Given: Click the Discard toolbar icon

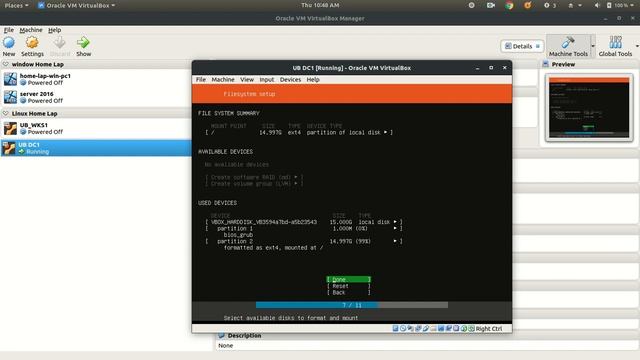Looking at the screenshot, I should point(60,42).
